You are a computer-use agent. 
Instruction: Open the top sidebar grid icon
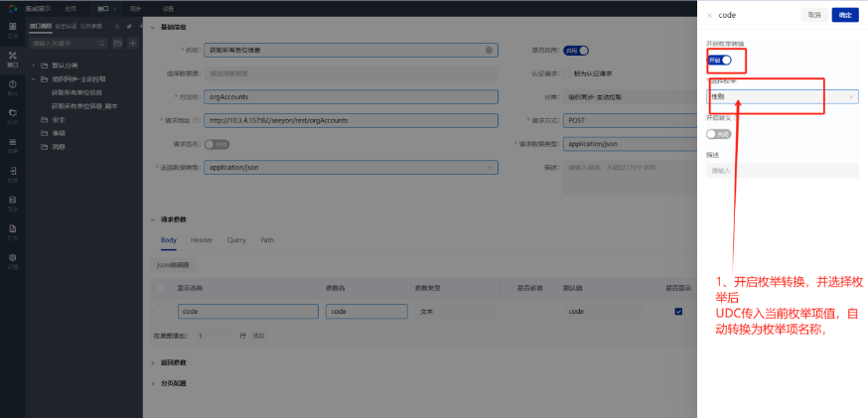(12, 28)
